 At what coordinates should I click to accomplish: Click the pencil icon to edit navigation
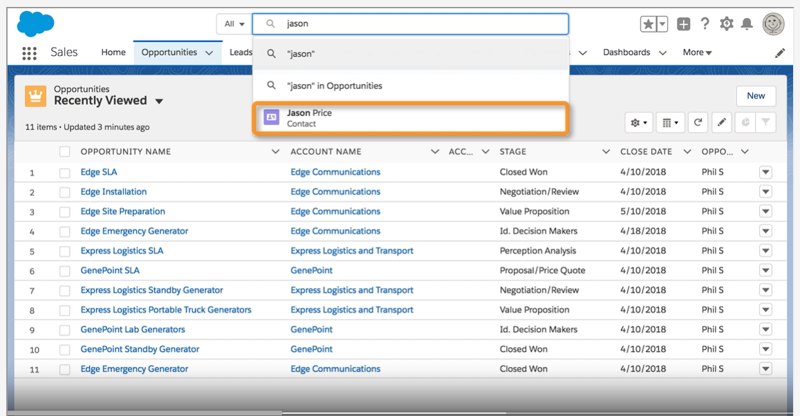coord(780,53)
